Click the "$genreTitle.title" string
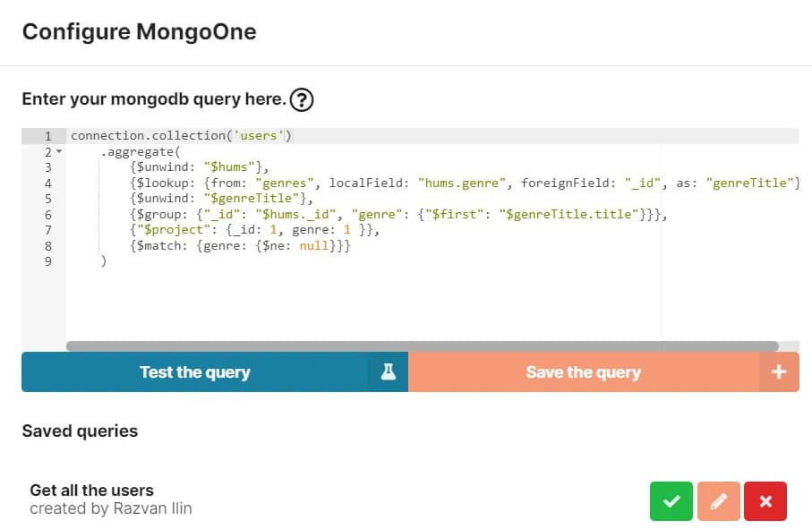Viewport: 812px width, 529px height. coord(568,214)
